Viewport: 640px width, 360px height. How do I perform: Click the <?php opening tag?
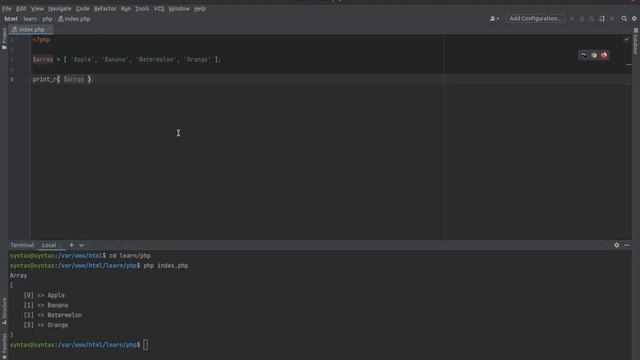pyautogui.click(x=41, y=40)
